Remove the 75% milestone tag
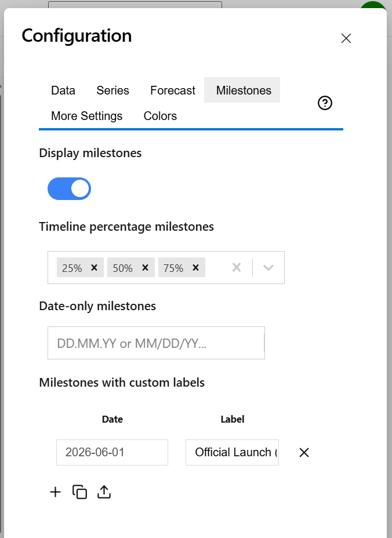 click(196, 267)
